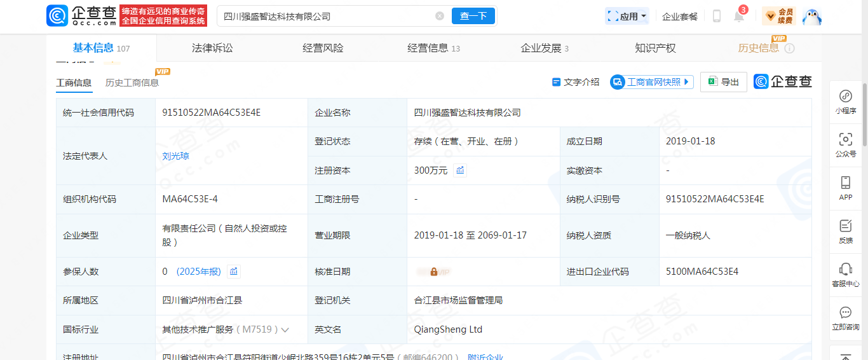Open legal representative 刘光琼 link
The height and width of the screenshot is (360, 868).
(x=175, y=156)
